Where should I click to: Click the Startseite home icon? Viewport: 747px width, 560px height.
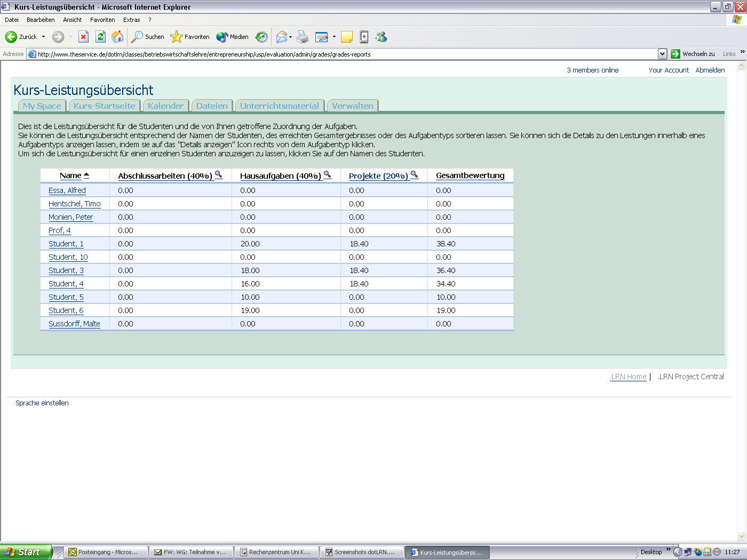click(116, 37)
